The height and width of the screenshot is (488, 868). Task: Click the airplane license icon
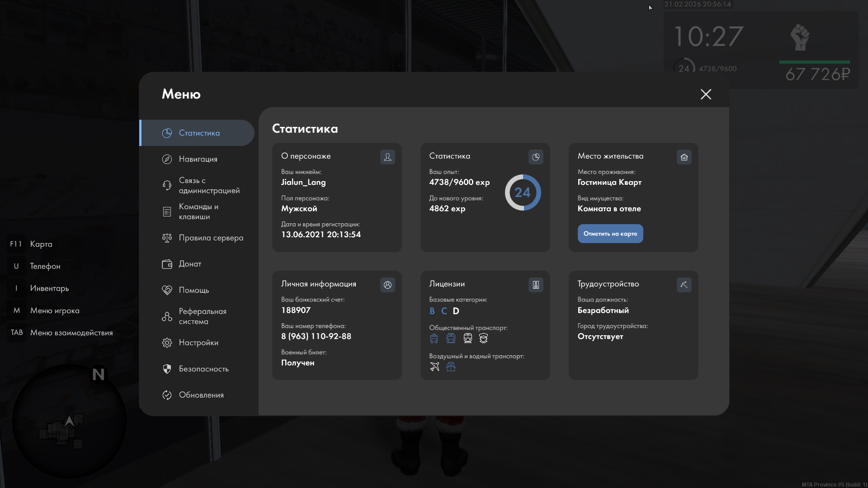[434, 366]
